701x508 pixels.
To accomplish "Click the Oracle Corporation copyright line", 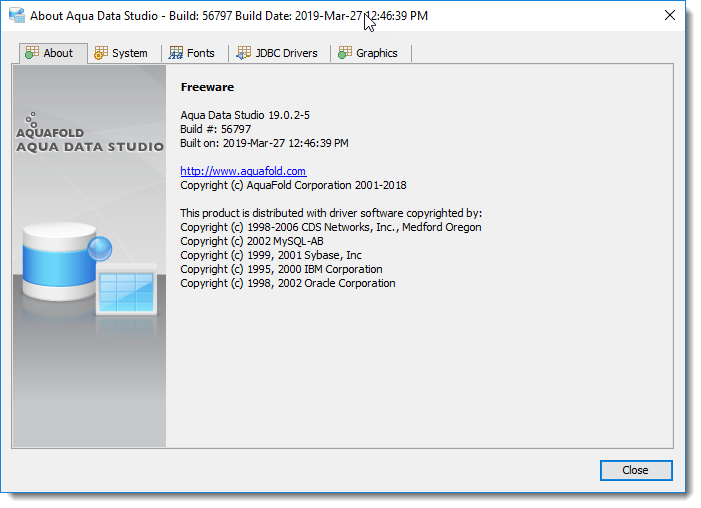I will [x=288, y=283].
